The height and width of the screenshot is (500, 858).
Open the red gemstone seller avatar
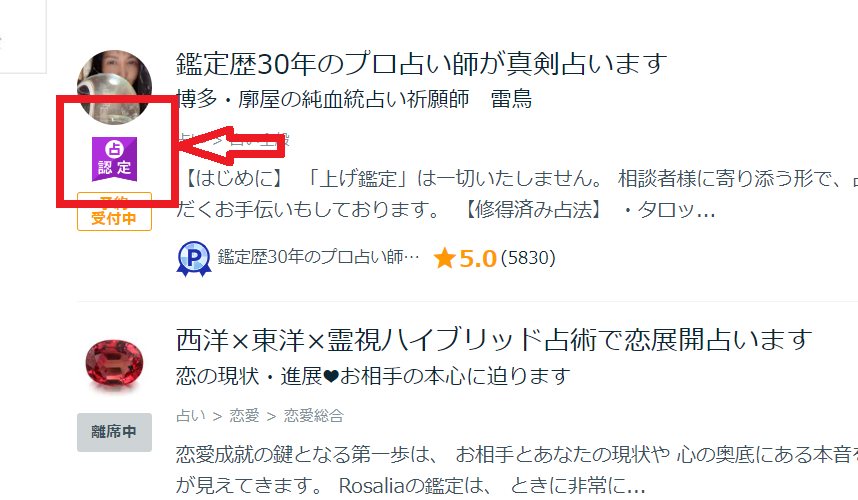point(114,364)
